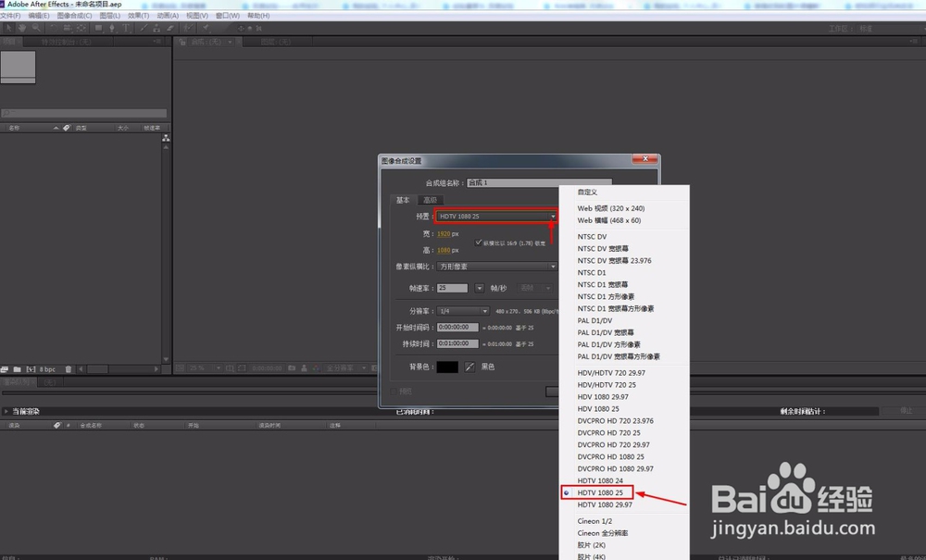Select the arrow Selection tool in the toolbar

click(x=8, y=28)
